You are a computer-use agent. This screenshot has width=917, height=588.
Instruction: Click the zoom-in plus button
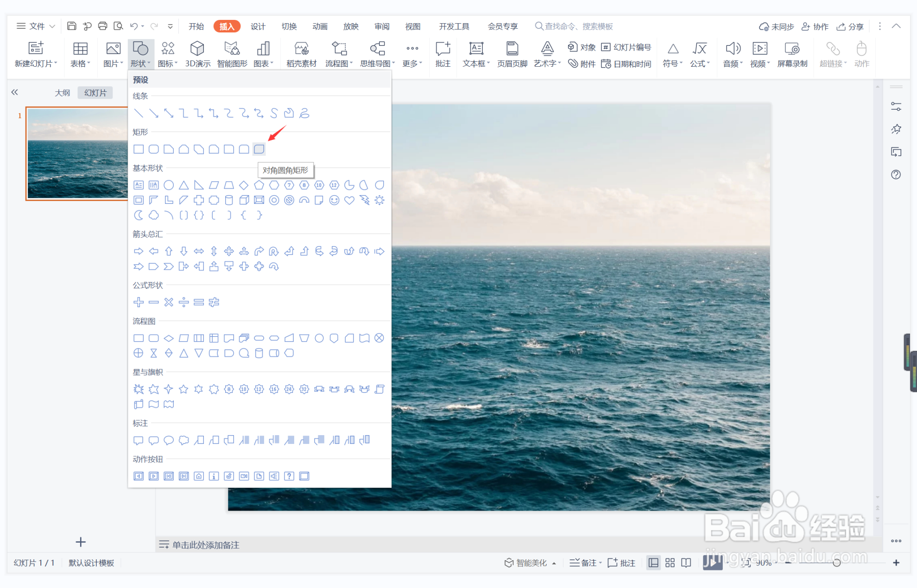[x=896, y=563]
